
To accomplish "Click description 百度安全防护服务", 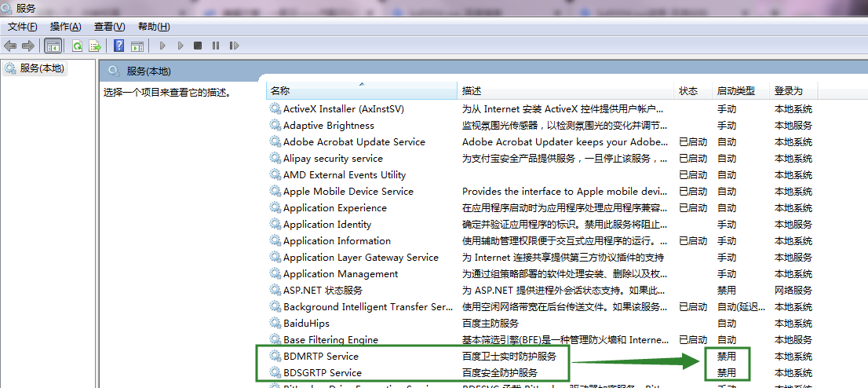I will point(499,372).
